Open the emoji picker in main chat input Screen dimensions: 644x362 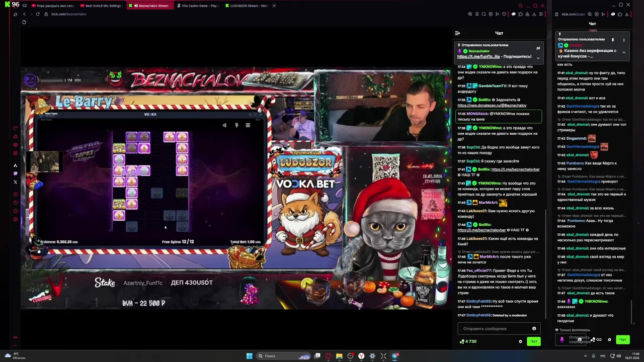point(534,328)
